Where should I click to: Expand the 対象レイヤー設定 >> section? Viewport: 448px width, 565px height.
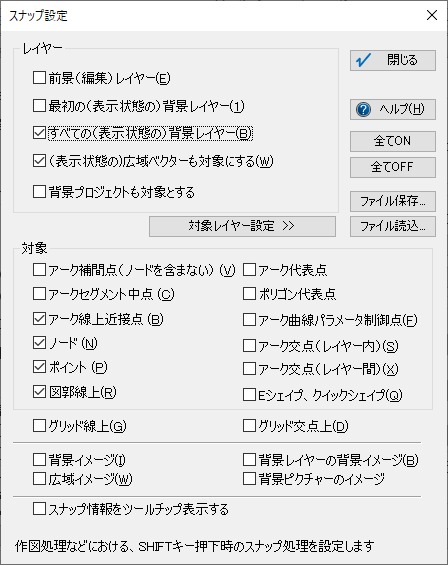(x=242, y=226)
